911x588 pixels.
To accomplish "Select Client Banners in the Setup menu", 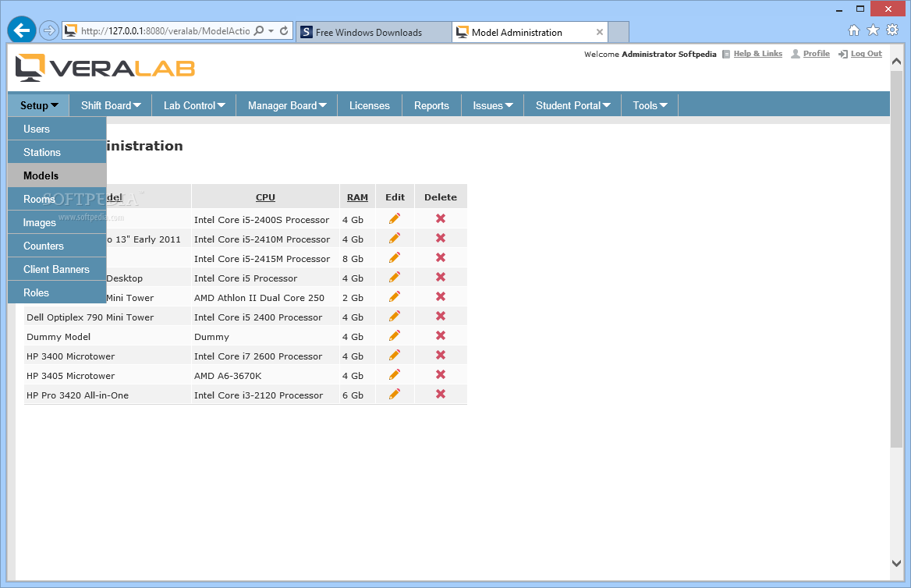I will tap(57, 269).
